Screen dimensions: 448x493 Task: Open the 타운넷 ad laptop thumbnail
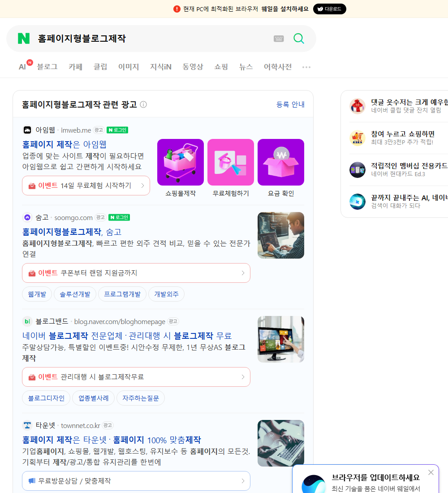281,443
